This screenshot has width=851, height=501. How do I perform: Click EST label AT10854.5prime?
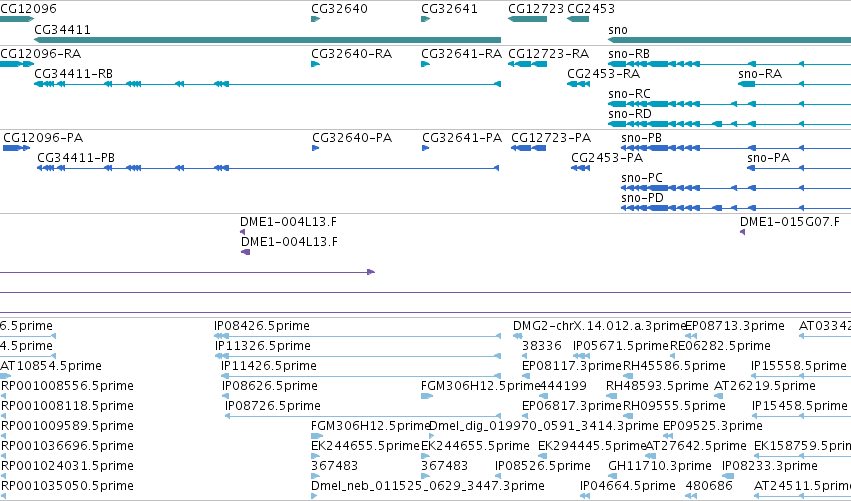tap(51, 366)
